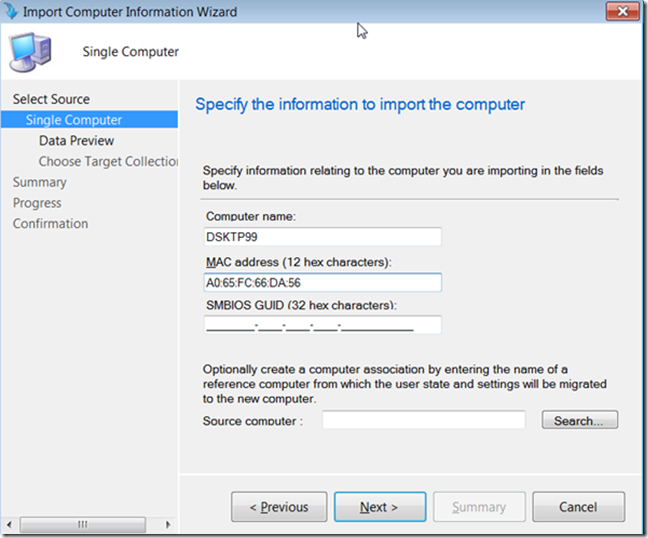The image size is (648, 538).
Task: Click the computer icon beside Single Computer header
Action: 31,52
